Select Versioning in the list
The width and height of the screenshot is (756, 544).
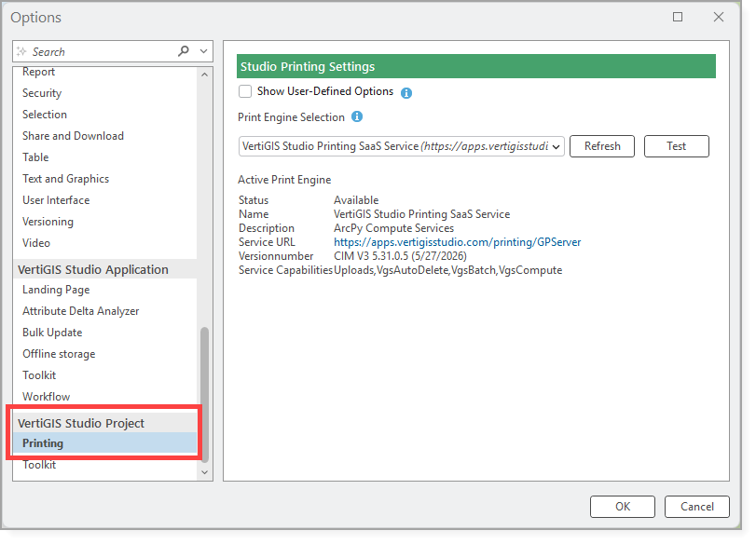[48, 222]
